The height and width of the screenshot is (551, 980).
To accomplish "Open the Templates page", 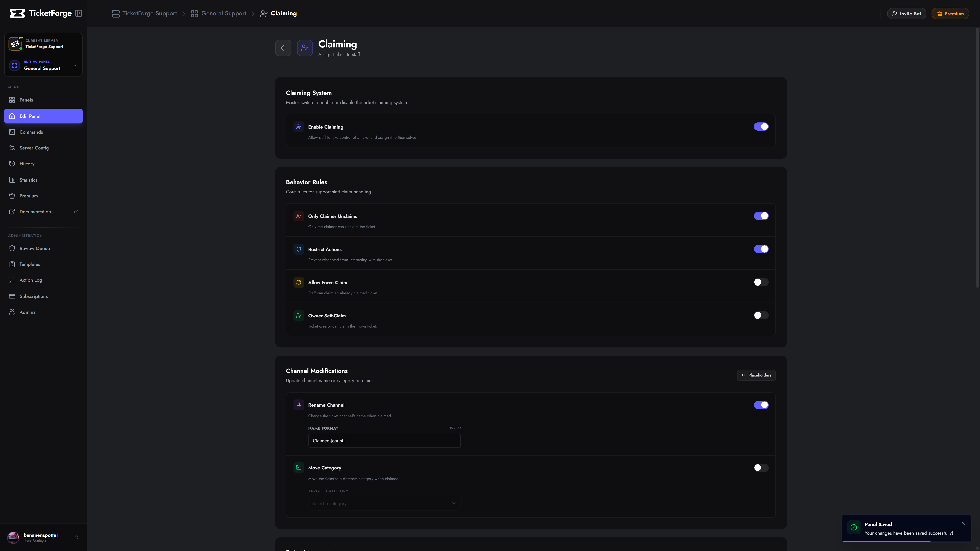I will coord(43,264).
